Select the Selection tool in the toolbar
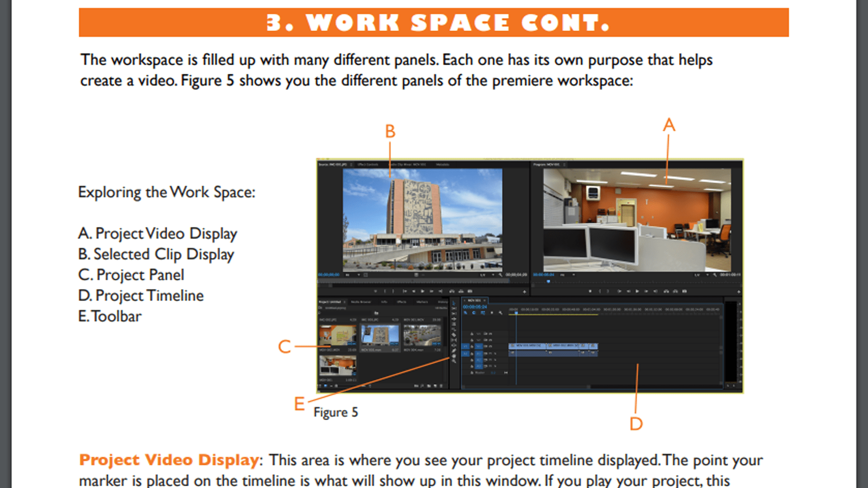This screenshot has height=488, width=868. (x=453, y=303)
